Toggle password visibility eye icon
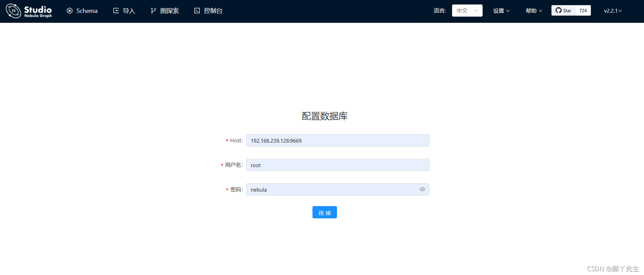Image resolution: width=644 pixels, height=275 pixels. click(422, 190)
